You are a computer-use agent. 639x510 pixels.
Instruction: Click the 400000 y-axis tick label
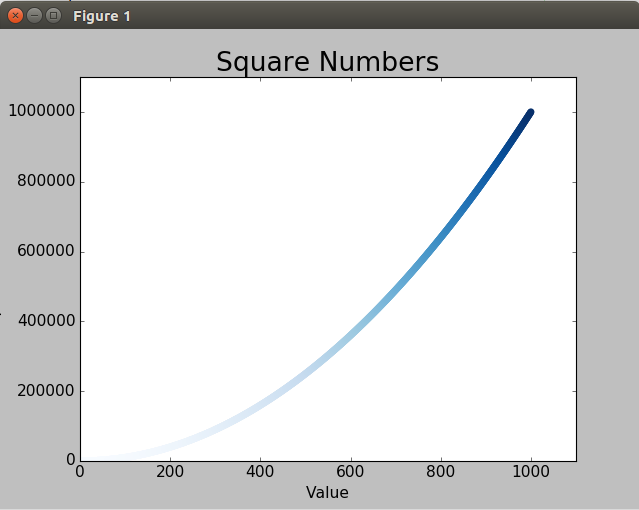(x=46, y=321)
